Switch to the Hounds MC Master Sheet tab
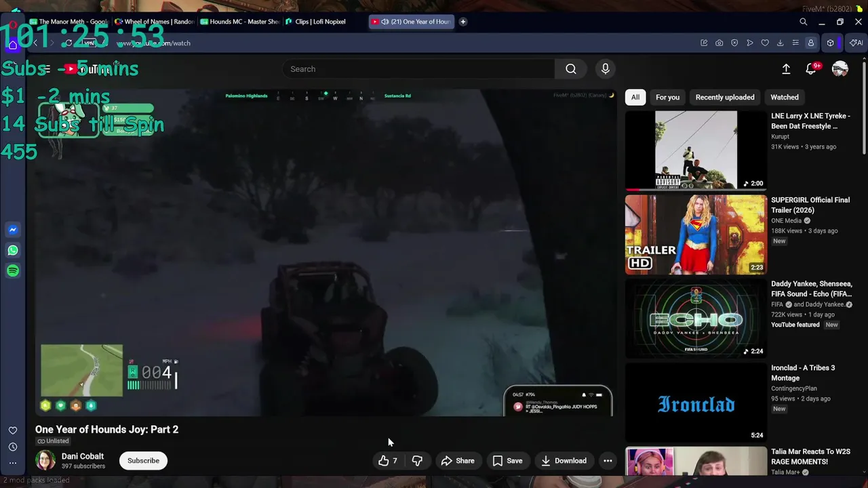The width and height of the screenshot is (868, 488). pos(240,22)
